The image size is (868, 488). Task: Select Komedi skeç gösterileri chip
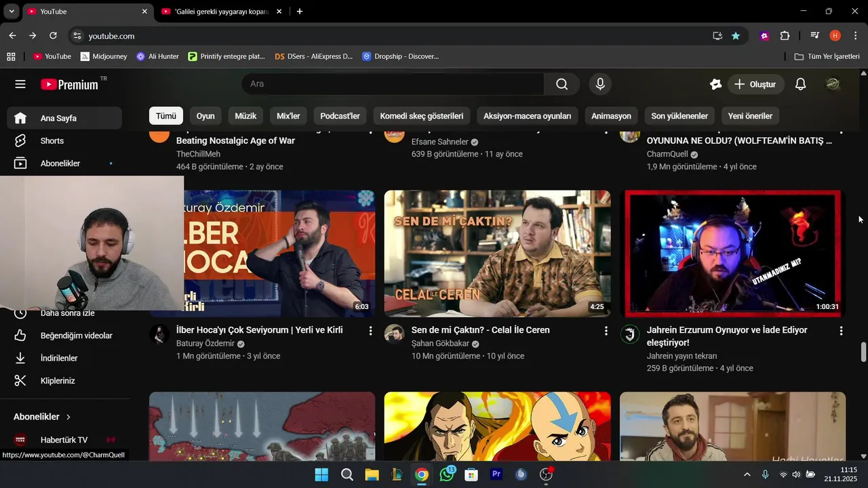(422, 116)
